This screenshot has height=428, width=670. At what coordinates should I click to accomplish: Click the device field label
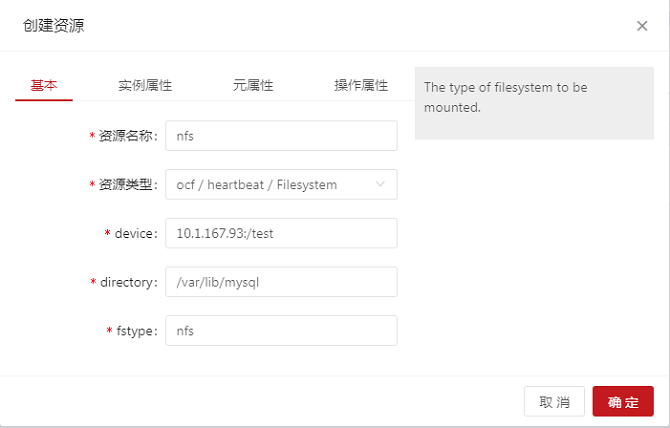tap(135, 233)
